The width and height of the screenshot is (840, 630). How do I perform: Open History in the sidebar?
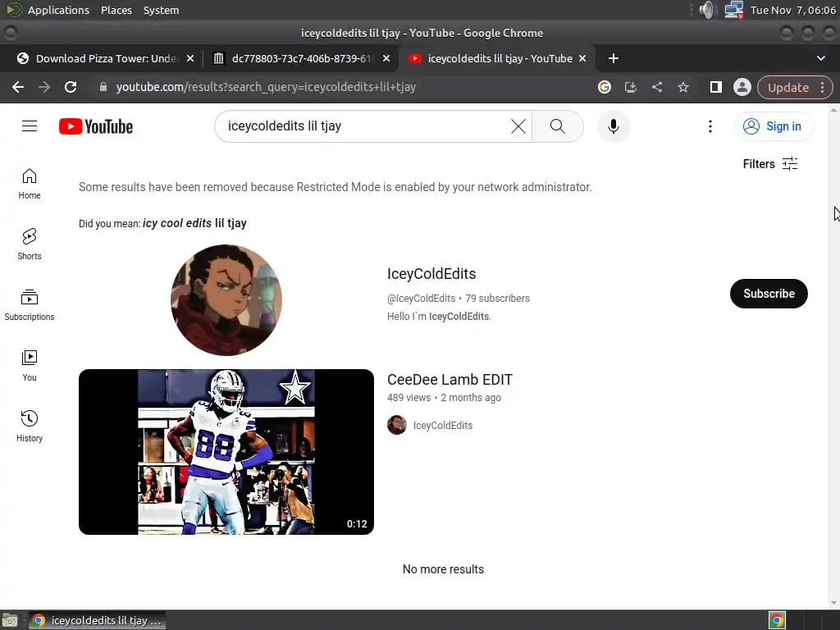tap(30, 426)
